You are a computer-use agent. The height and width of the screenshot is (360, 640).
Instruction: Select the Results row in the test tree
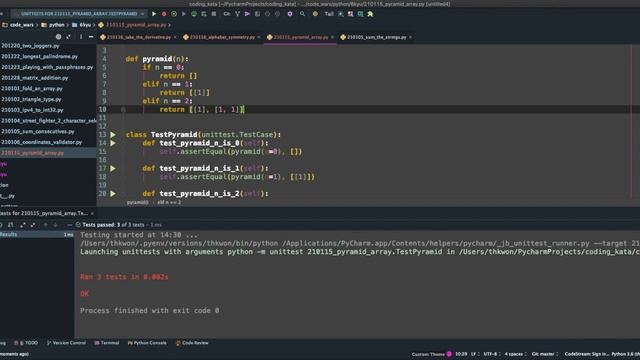37,235
